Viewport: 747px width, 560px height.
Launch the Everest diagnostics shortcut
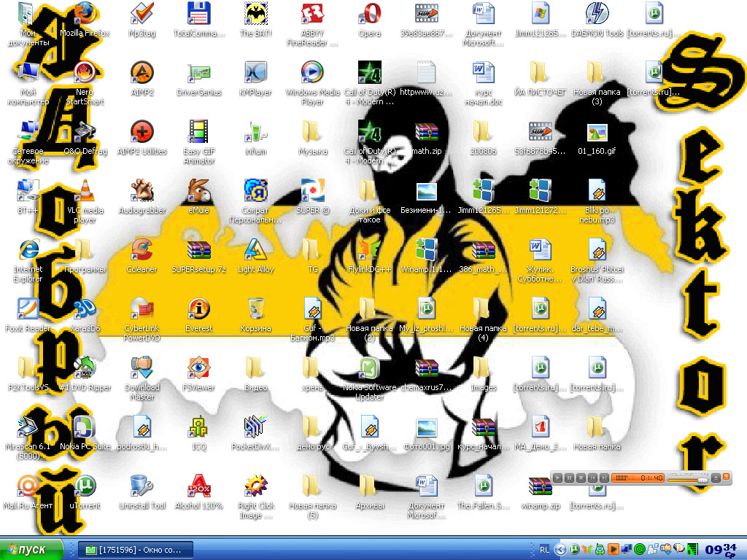coord(198,315)
